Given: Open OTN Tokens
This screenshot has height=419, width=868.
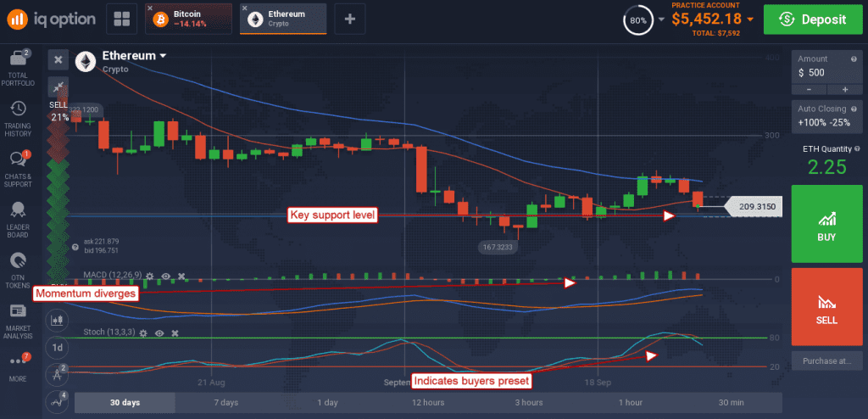Looking at the screenshot, I should click(x=20, y=271).
